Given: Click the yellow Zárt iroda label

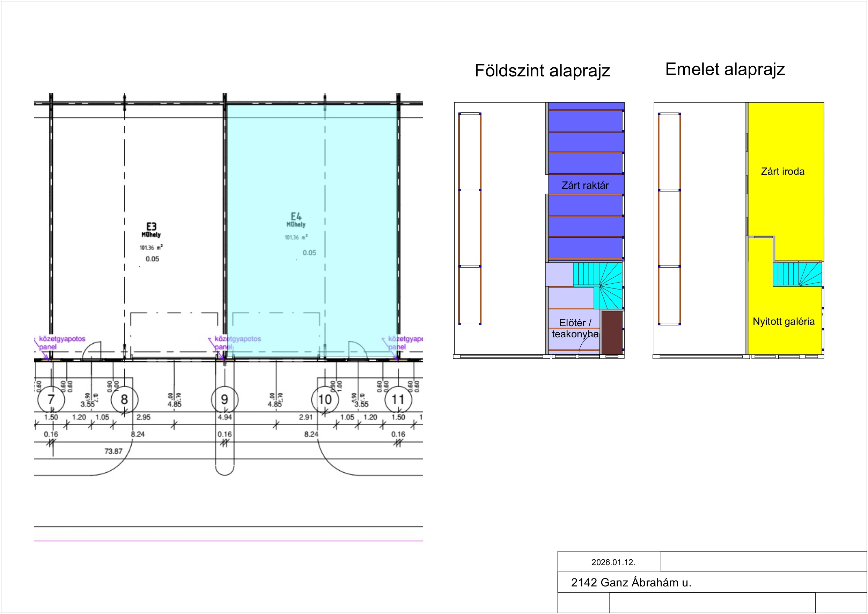Looking at the screenshot, I should click(x=782, y=171).
